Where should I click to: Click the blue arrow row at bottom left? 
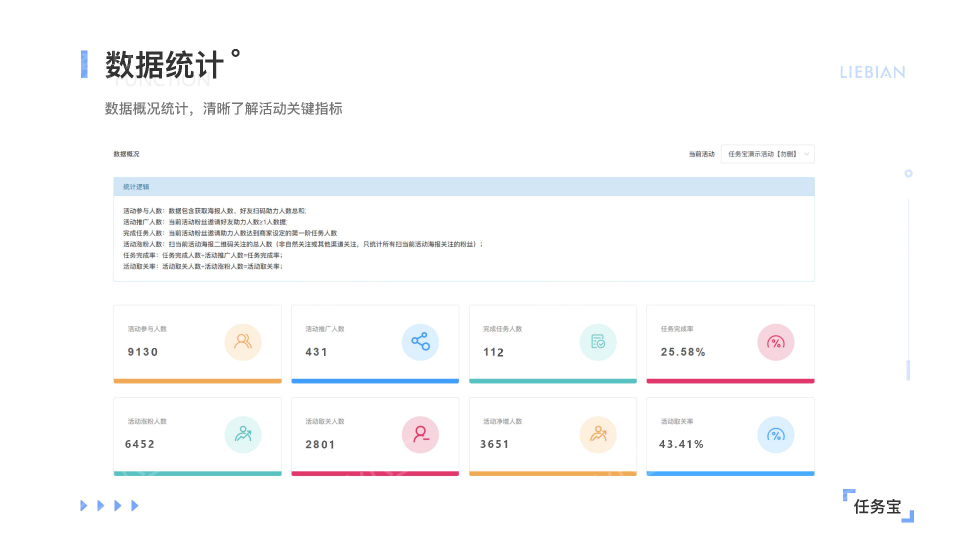pos(109,506)
